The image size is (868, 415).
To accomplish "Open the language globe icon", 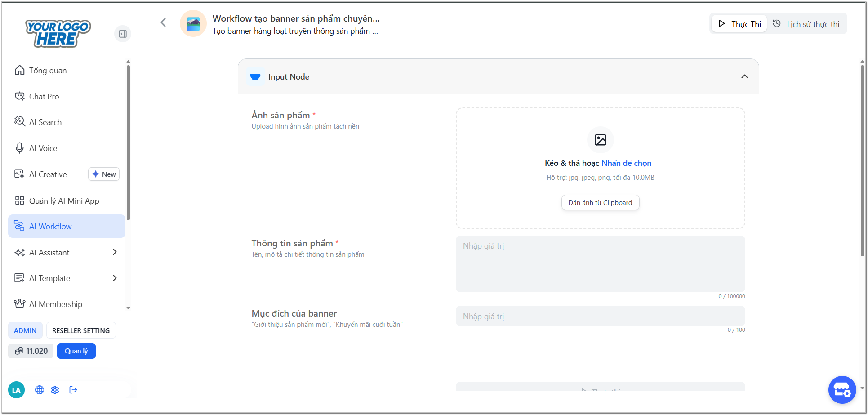I will 40,390.
